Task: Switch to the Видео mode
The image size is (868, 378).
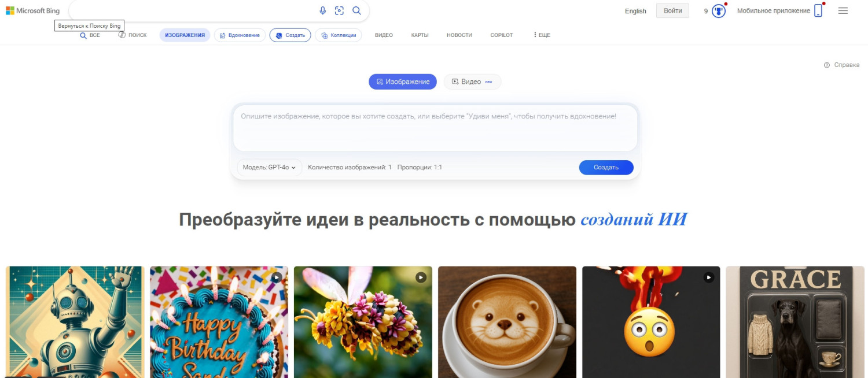Action: [472, 81]
